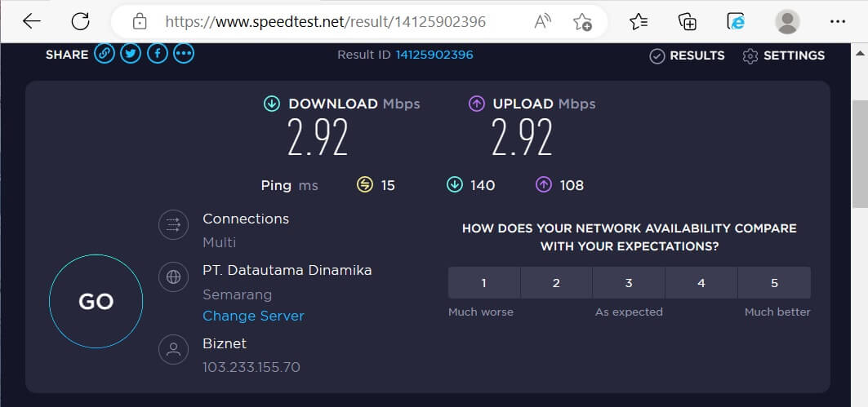The height and width of the screenshot is (407, 868).
Task: Open the RESULTS tab
Action: (x=687, y=55)
